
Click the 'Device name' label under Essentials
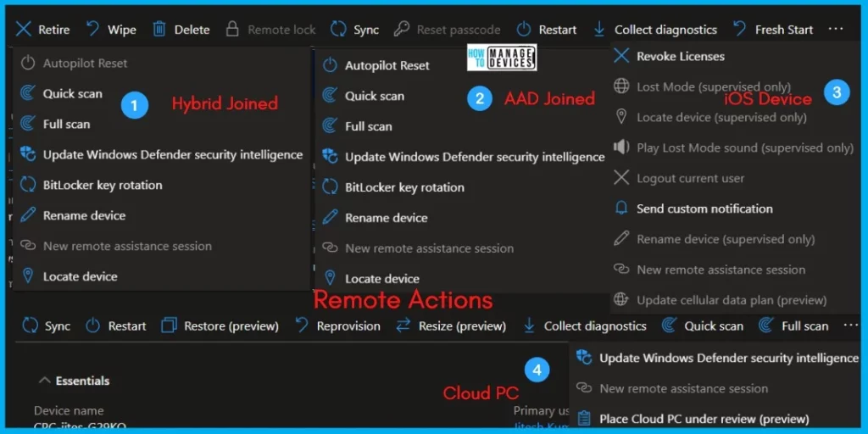tap(69, 411)
